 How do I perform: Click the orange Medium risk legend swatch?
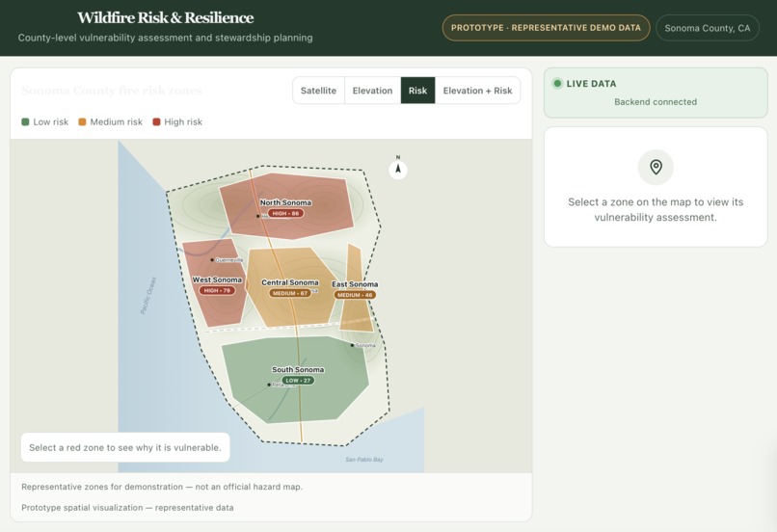[82, 121]
